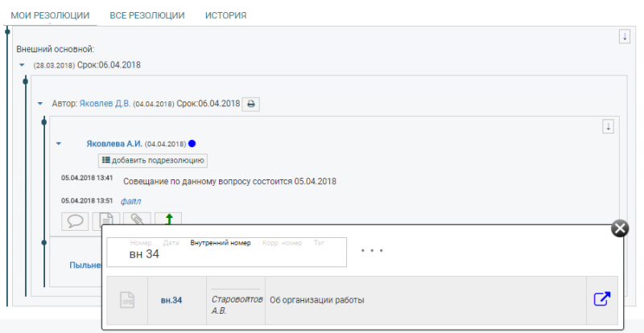Image resolution: width=644 pixels, height=333 pixels.
Task: Click the document page icon button
Action: tap(105, 220)
